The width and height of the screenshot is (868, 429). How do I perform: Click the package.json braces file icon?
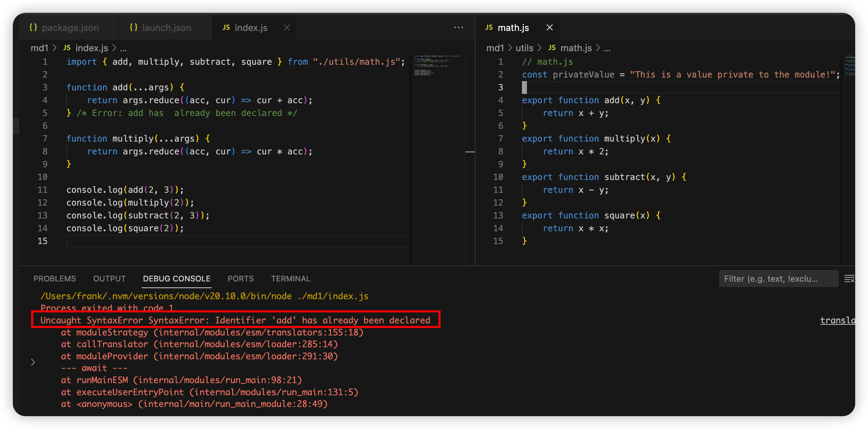coord(33,27)
